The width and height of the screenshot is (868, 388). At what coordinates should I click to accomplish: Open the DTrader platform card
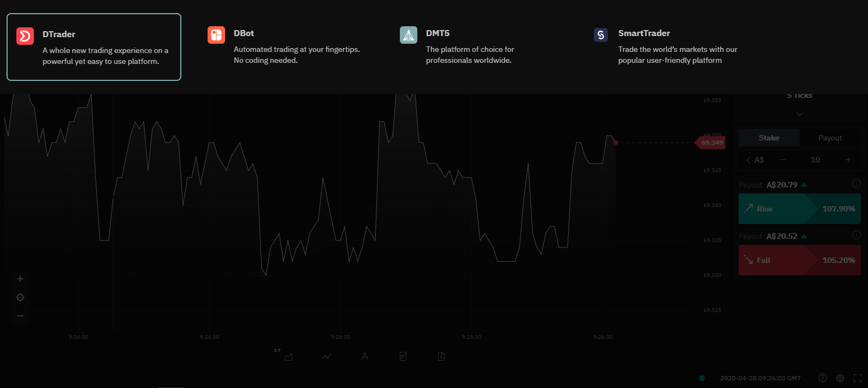coord(94,47)
